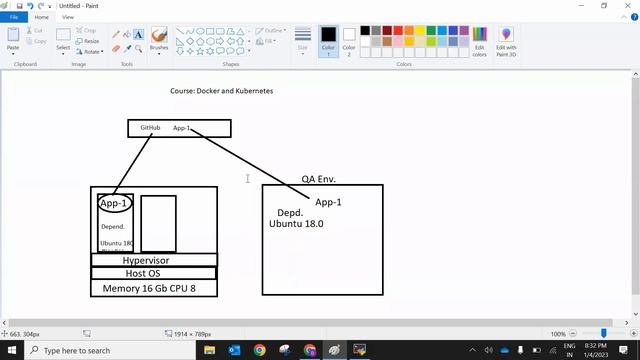
Task: Select the Fill with color bucket tool
Action: click(x=127, y=34)
